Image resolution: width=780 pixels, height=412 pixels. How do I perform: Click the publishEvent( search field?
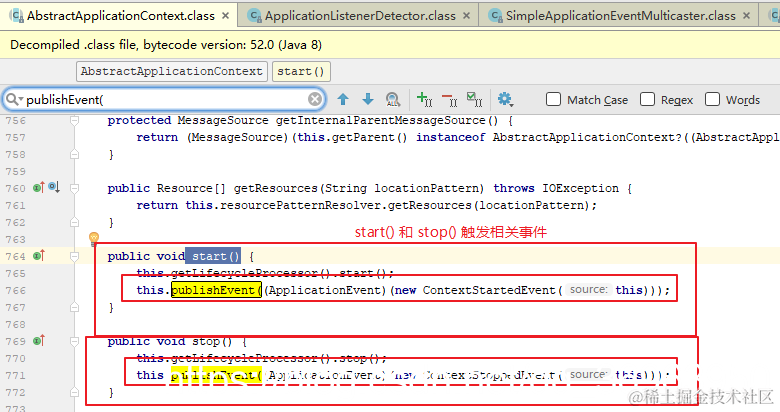pyautogui.click(x=164, y=100)
